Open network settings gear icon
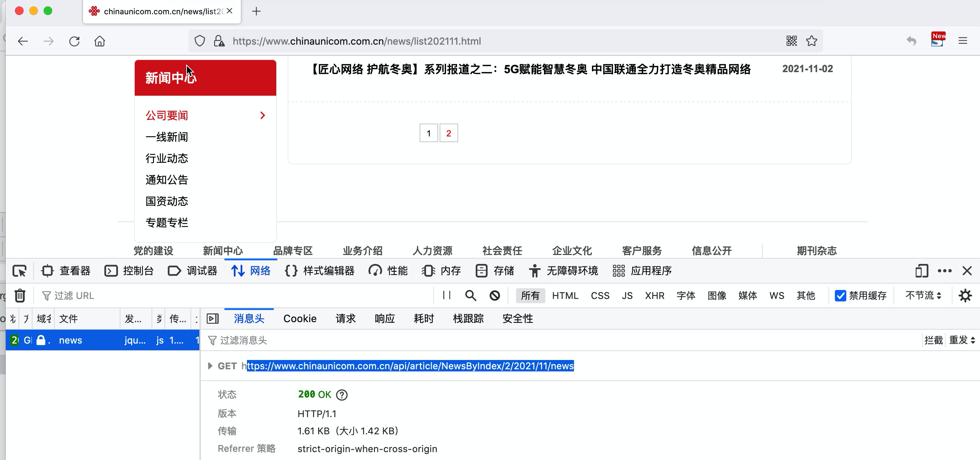Screen dimensions: 980x460 coord(965,295)
